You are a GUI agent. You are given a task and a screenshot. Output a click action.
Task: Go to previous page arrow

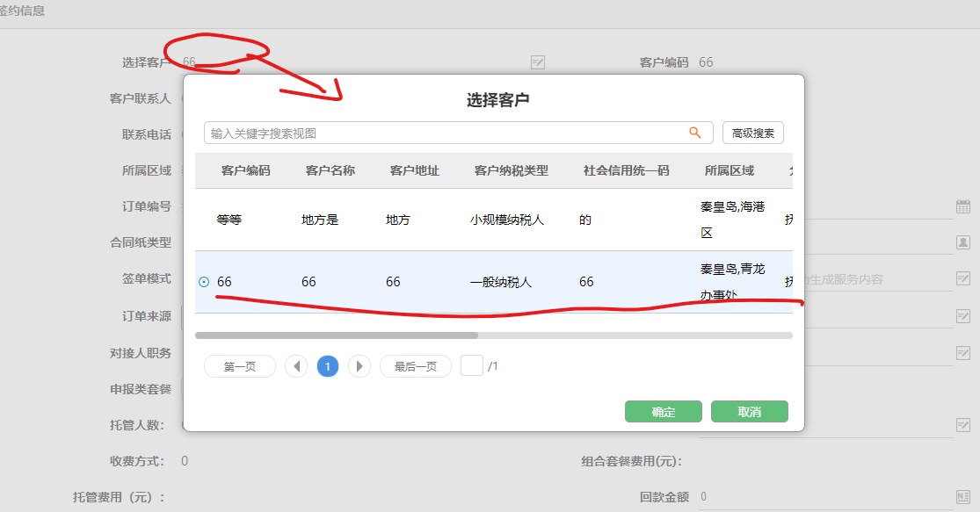click(296, 366)
